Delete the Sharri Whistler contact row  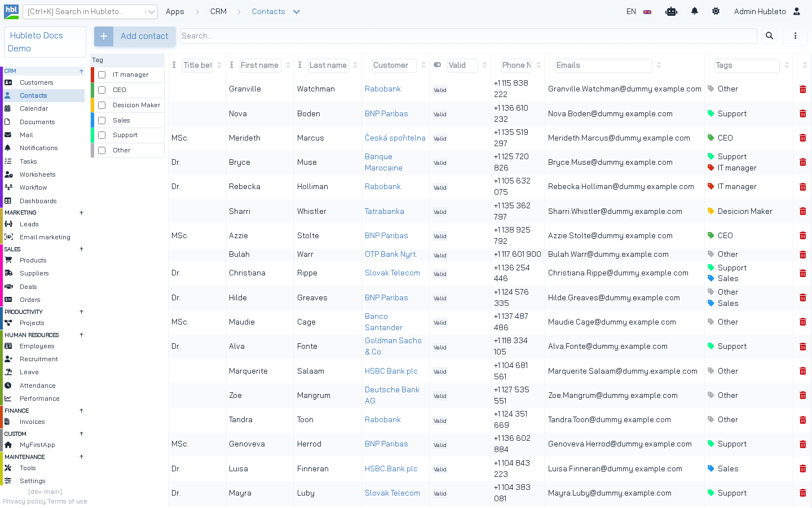click(803, 211)
